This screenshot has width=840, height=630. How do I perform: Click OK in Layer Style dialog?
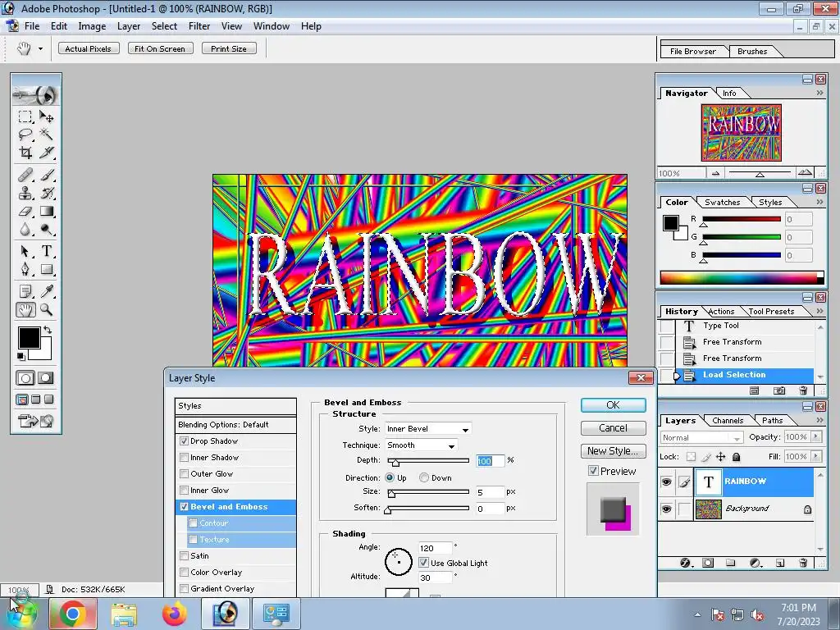point(613,405)
